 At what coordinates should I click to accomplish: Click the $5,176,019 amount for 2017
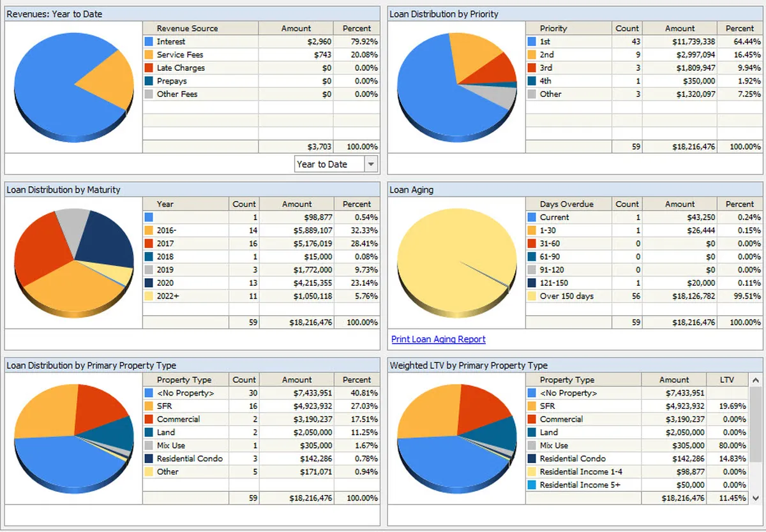coord(296,244)
